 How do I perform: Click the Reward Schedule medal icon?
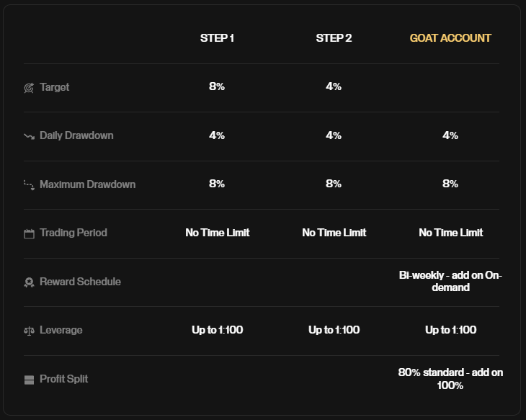pos(30,282)
